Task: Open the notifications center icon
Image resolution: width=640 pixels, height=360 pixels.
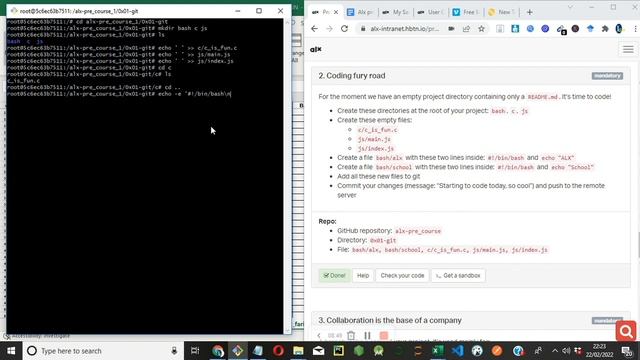Action: 627,351
